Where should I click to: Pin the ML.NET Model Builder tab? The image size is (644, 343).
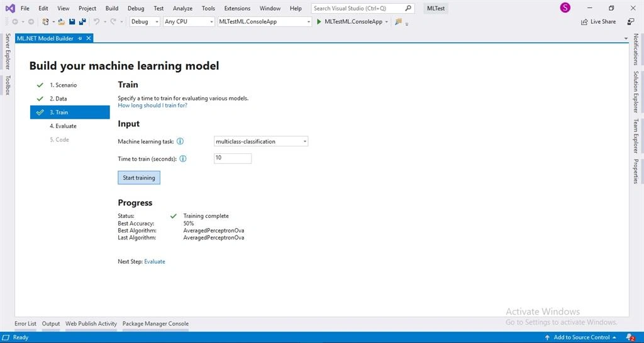(80, 38)
